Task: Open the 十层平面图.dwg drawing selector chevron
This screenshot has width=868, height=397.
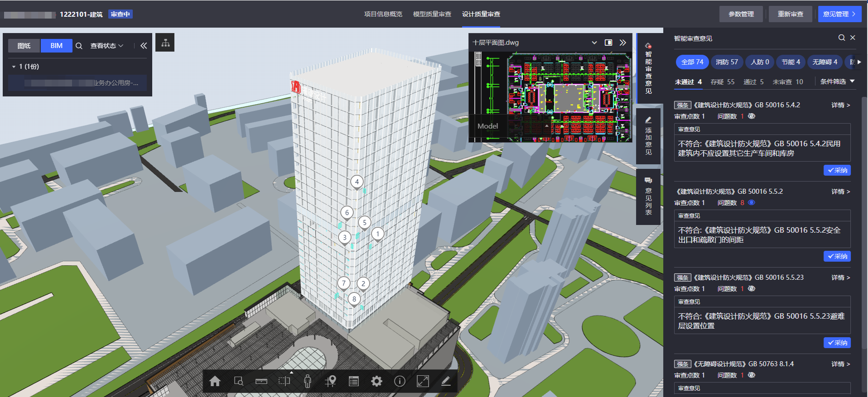Action: [594, 43]
